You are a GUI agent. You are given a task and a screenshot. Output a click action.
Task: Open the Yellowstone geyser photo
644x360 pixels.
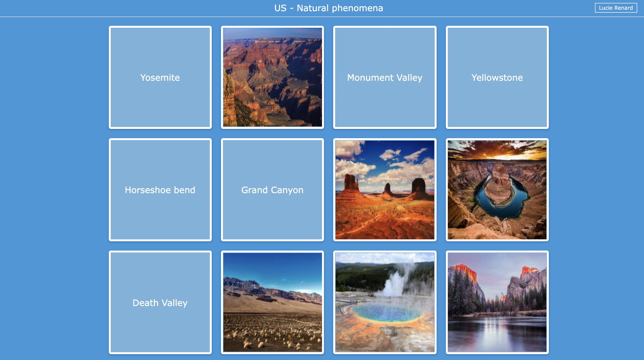[384, 302]
